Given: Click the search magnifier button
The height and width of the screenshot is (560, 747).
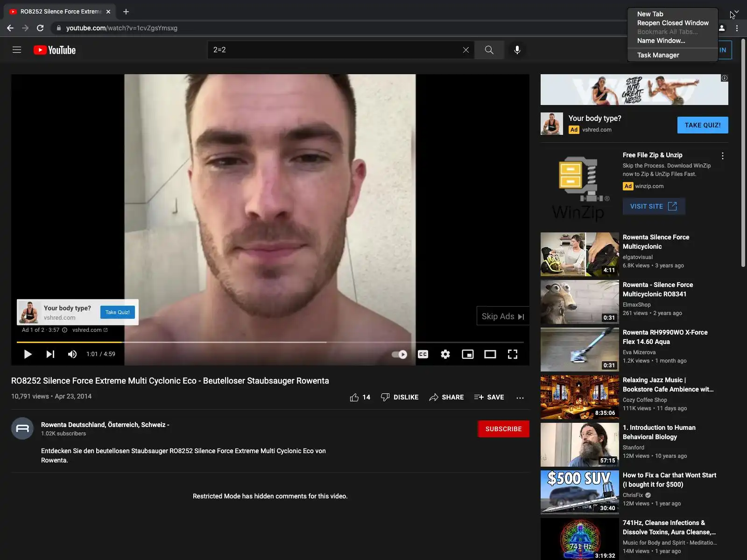Looking at the screenshot, I should (489, 50).
